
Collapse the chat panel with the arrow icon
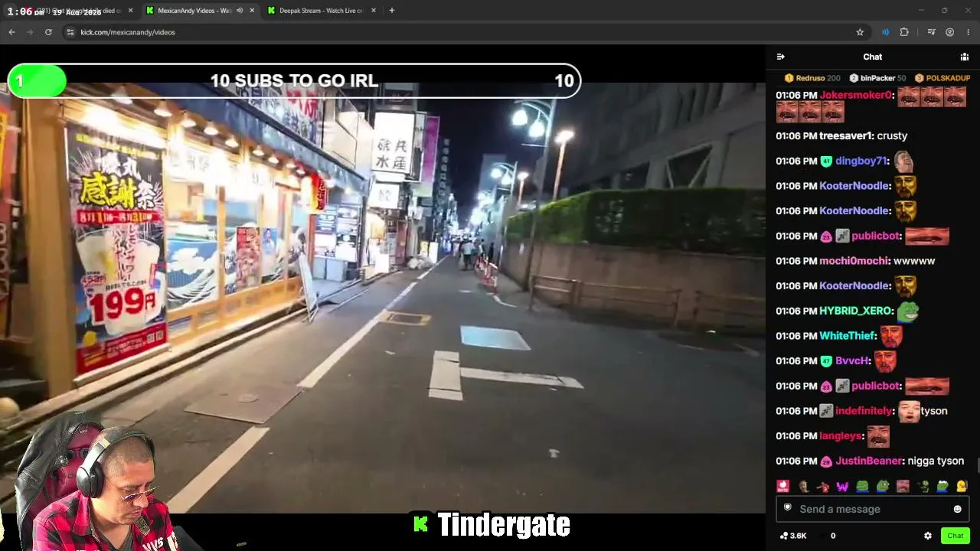pyautogui.click(x=780, y=57)
